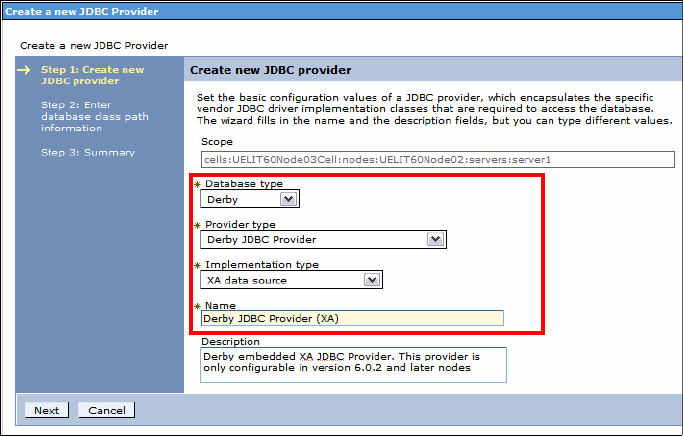Click the Description label
Screen dimensions: 683x436
(230, 341)
